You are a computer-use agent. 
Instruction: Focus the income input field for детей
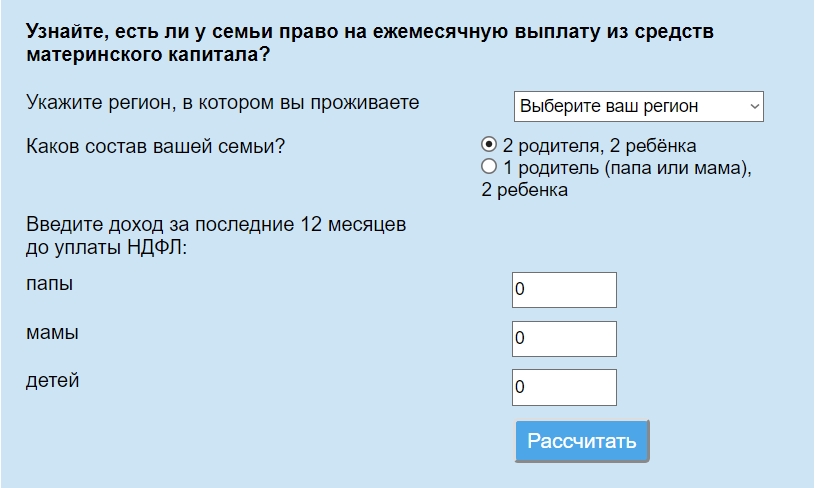coord(564,388)
